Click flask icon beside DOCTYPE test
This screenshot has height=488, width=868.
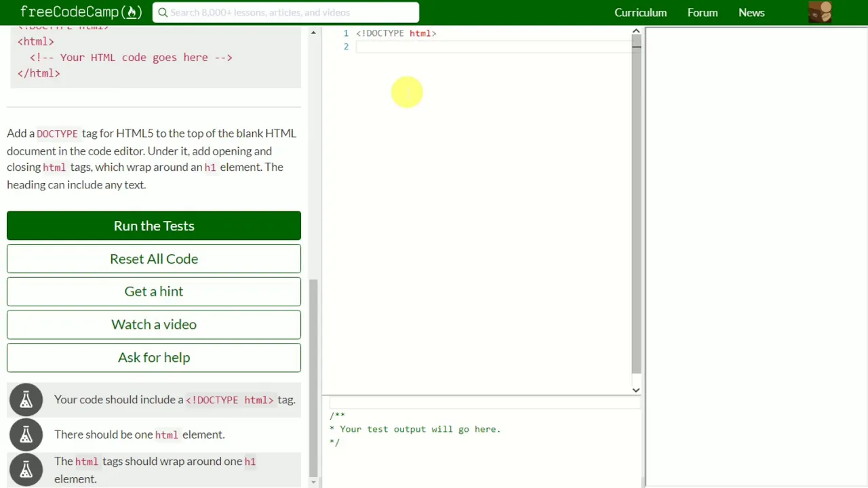point(26,400)
